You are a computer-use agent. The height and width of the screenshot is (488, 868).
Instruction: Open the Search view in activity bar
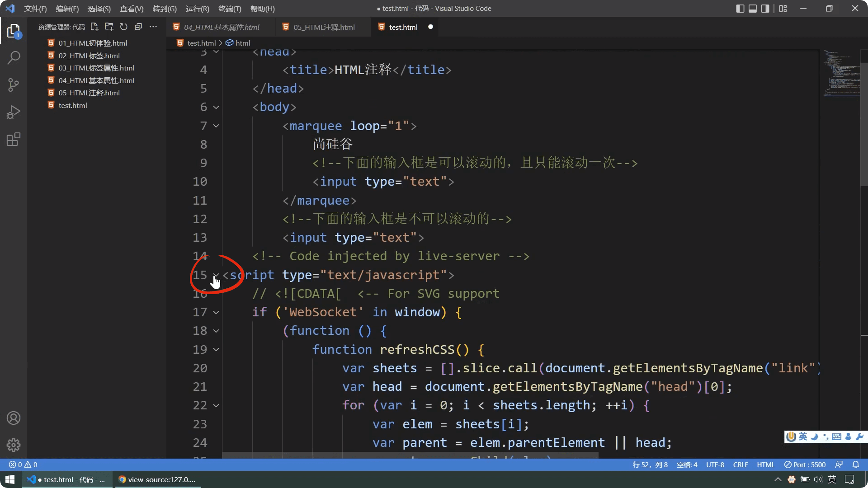point(14,57)
